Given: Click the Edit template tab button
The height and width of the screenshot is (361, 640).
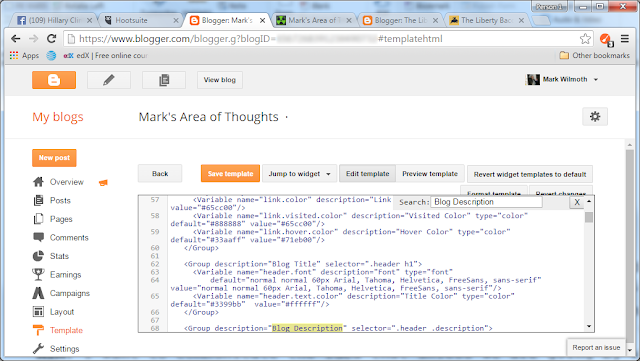Looking at the screenshot, I should pos(367,174).
